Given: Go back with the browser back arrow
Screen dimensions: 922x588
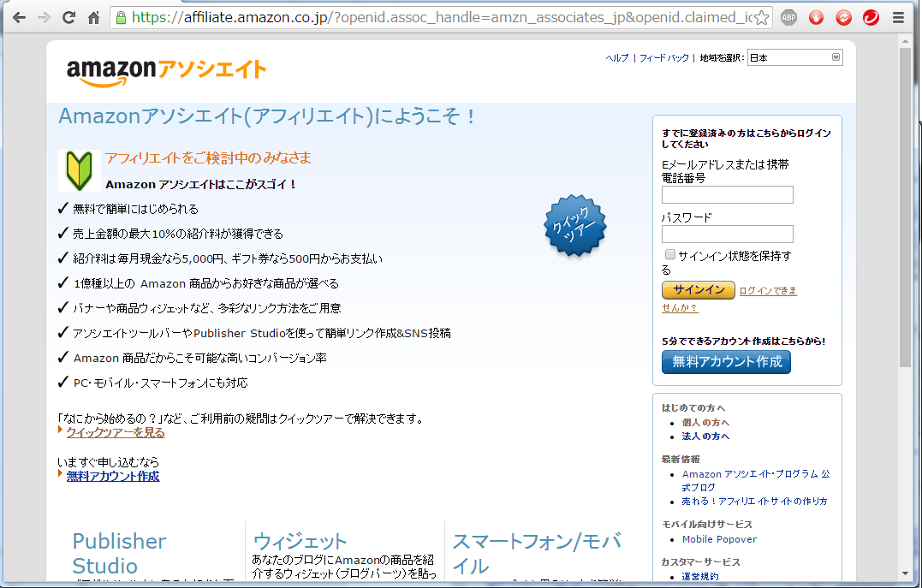Looking at the screenshot, I should pos(19,18).
